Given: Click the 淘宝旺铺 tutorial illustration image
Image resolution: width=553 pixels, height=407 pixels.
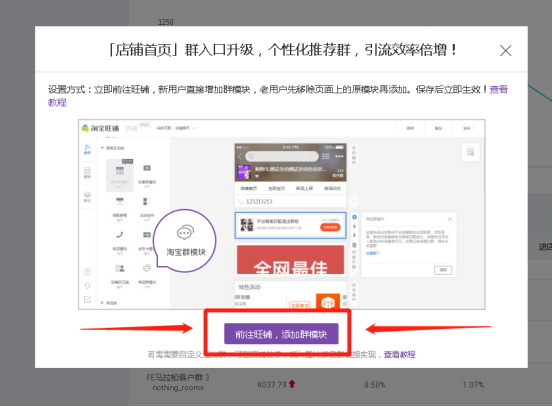Looking at the screenshot, I should 281,214.
